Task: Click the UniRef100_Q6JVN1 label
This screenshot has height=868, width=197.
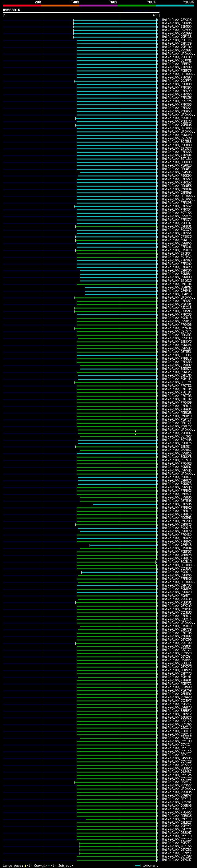Action: (177, 60)
